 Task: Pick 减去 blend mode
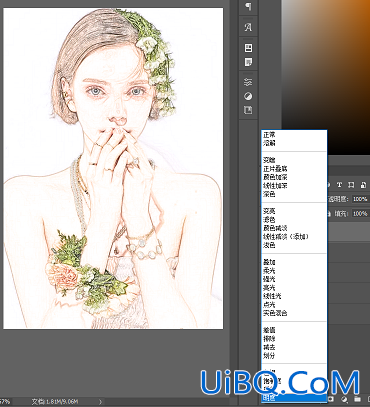coord(269,347)
